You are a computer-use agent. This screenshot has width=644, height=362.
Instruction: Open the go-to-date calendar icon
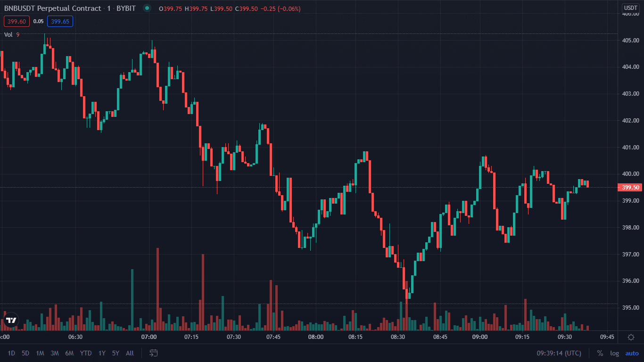(154, 353)
